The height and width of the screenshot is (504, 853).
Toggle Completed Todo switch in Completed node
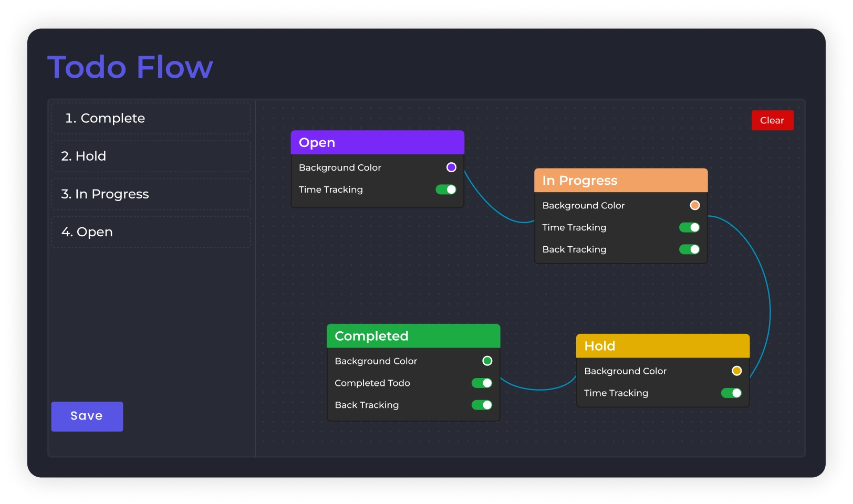[x=482, y=383]
